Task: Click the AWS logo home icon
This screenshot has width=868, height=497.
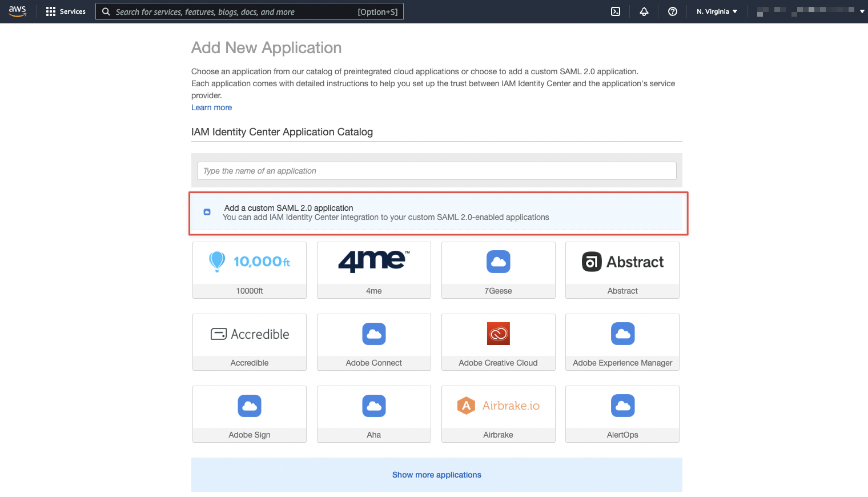Action: [18, 11]
